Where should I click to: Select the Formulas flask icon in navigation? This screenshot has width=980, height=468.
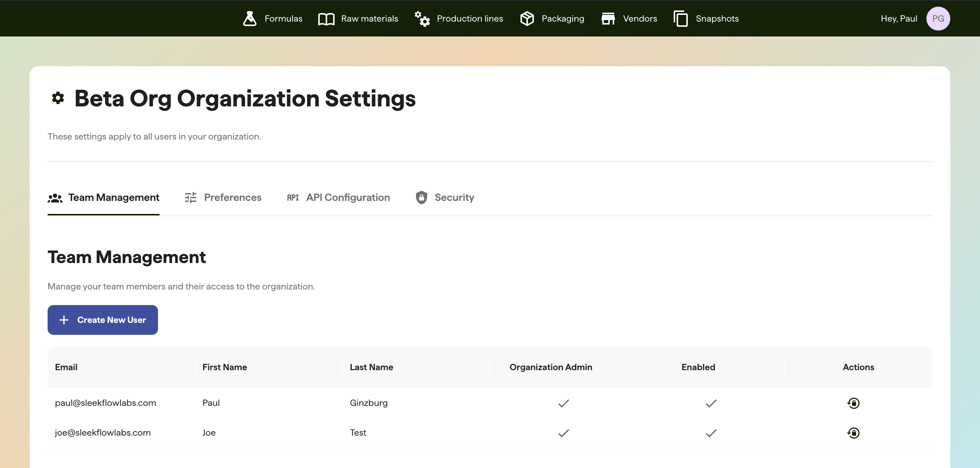pyautogui.click(x=250, y=18)
